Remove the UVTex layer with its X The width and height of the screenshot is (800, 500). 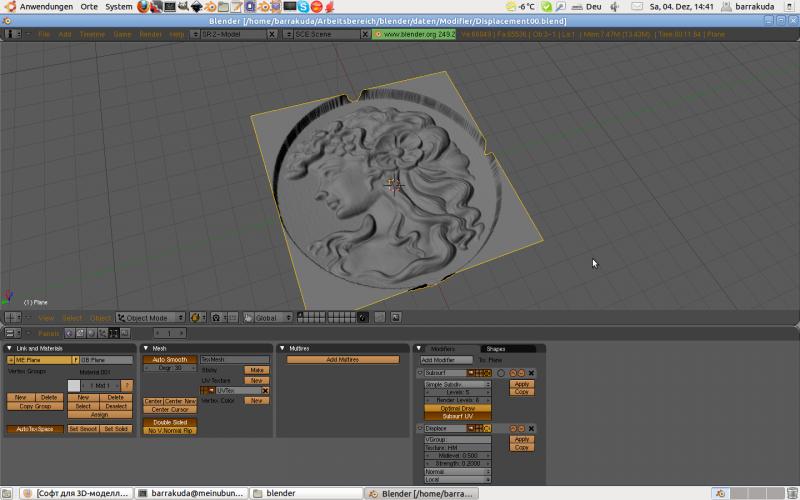click(x=265, y=390)
